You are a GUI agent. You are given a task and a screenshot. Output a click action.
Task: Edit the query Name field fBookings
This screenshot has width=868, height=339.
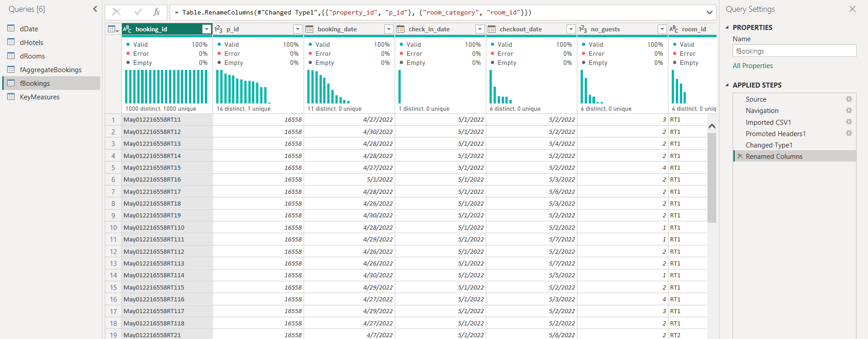[x=795, y=51]
